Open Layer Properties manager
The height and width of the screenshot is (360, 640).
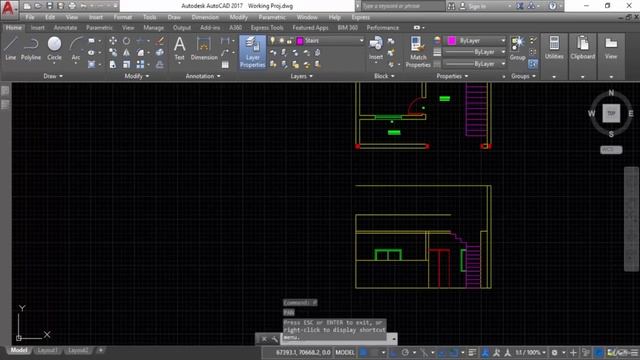252,52
